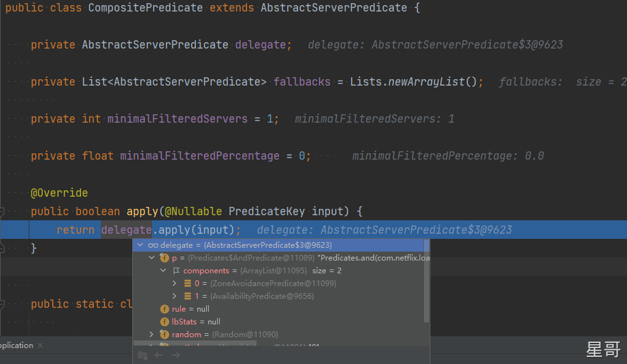This screenshot has height=364, width=627.
Task: Toggle the code fold marker beside the apply method
Action: click(x=3, y=211)
